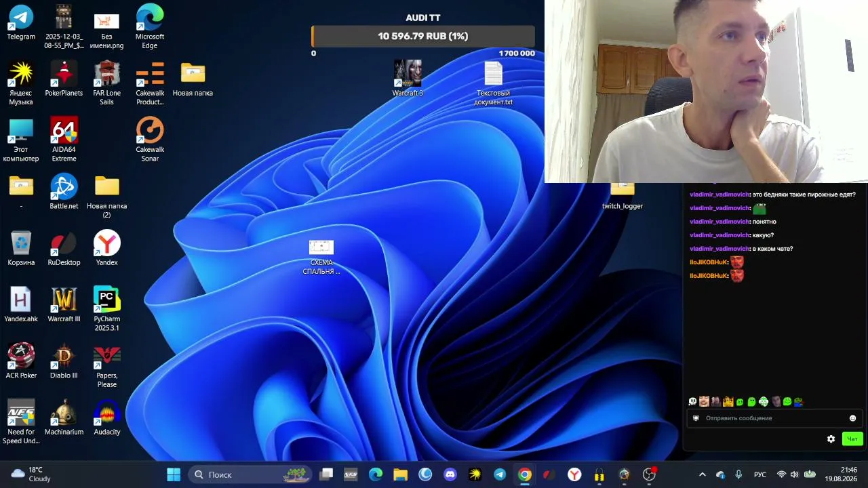
Task: Select the Warcraft 3 shortcut near top center
Action: [x=408, y=79]
